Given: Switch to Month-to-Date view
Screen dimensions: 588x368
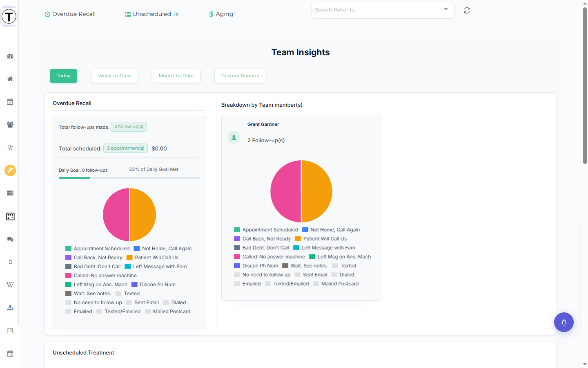Looking at the screenshot, I should [x=176, y=76].
